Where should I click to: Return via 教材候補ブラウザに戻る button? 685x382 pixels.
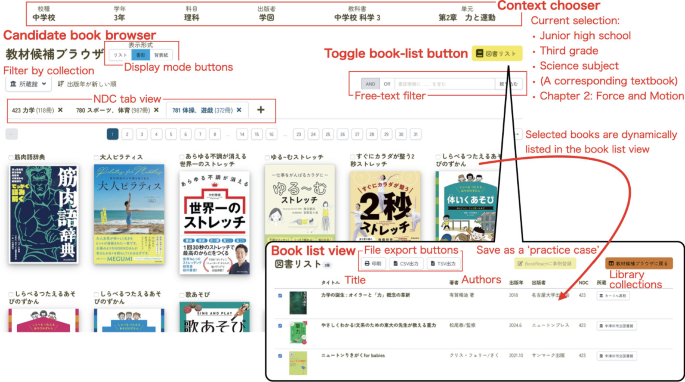click(x=638, y=264)
